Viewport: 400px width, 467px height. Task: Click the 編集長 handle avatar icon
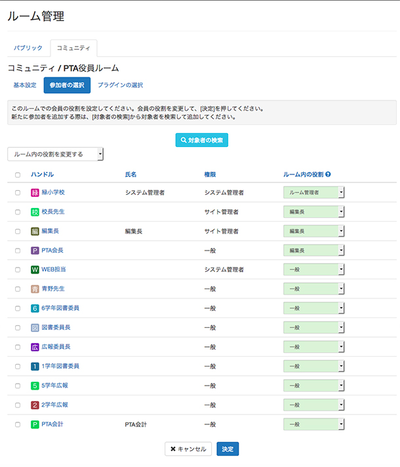tap(35, 231)
